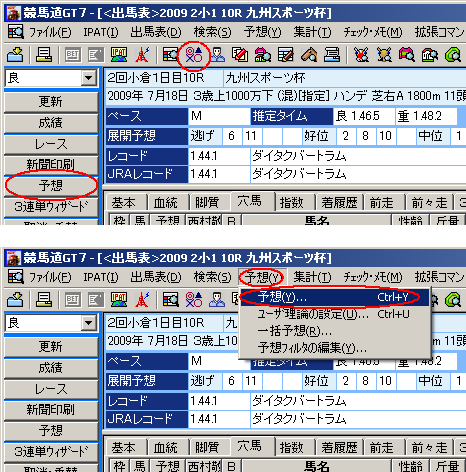
Task: Switch to 基本 tab in upper screenshot
Action: tap(126, 202)
